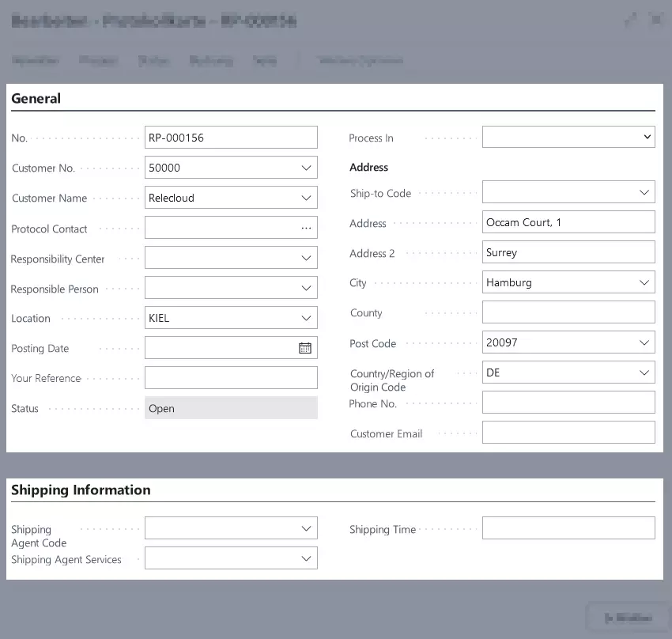Click the Protocol Contact ellipsis lookup
Screen dimensions: 672x639
click(x=305, y=227)
